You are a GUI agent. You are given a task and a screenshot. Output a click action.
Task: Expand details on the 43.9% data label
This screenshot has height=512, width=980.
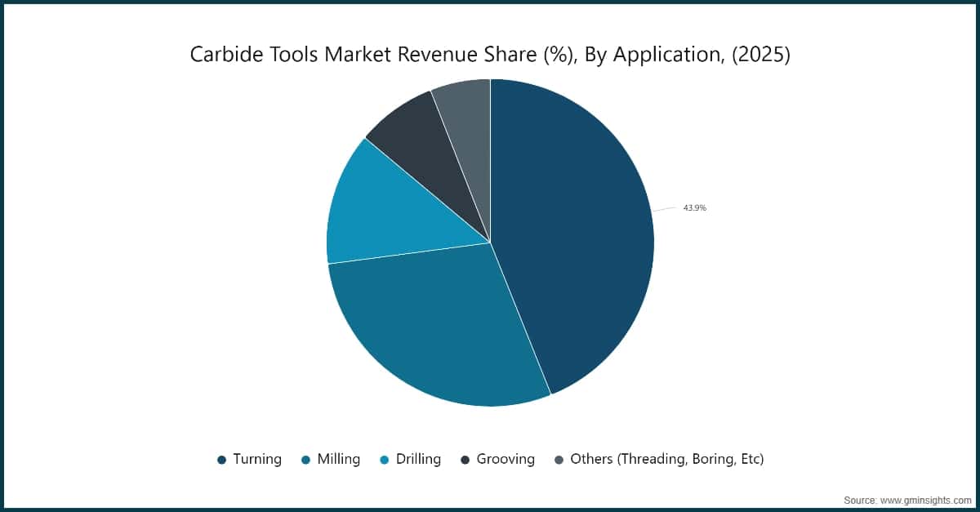coord(694,207)
